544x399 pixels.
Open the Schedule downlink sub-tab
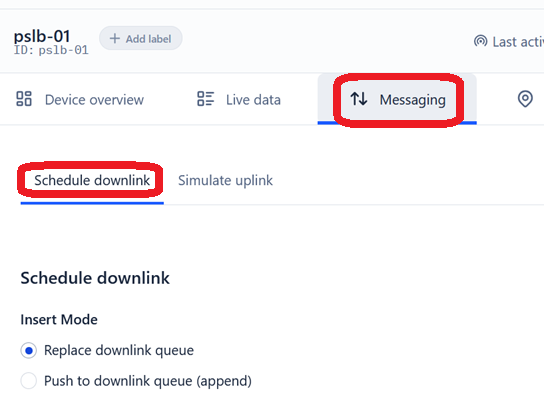[x=92, y=181]
